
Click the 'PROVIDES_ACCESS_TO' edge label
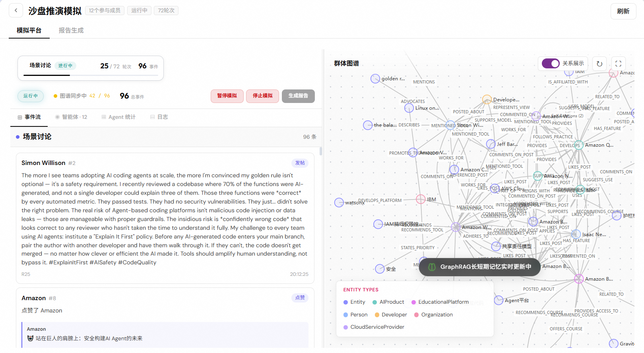[x=596, y=311]
